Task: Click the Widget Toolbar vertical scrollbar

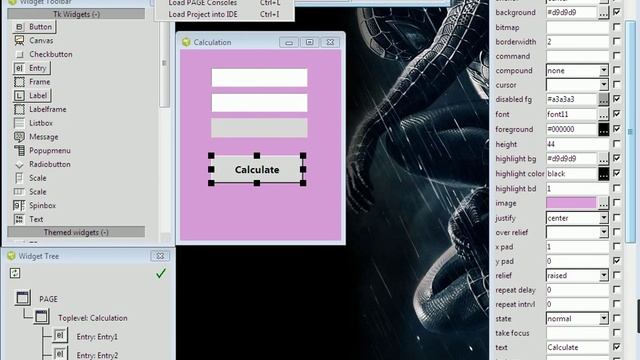Action: click(164, 63)
